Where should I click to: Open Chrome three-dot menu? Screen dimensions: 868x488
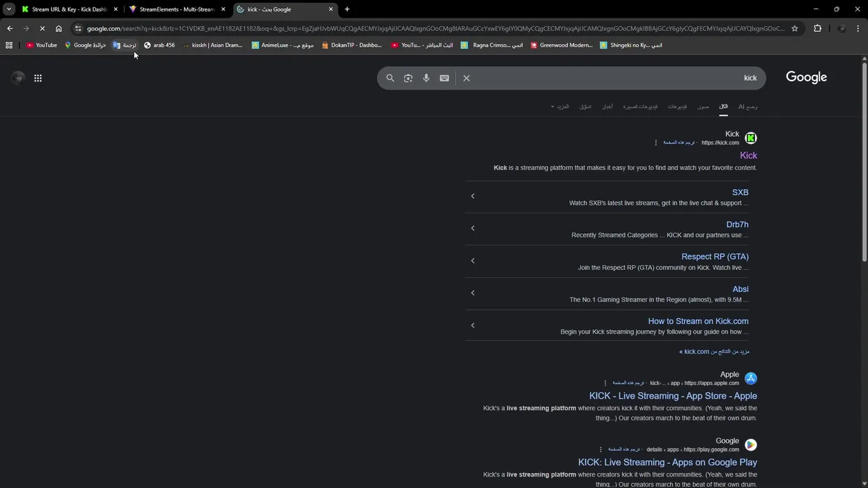click(x=859, y=28)
